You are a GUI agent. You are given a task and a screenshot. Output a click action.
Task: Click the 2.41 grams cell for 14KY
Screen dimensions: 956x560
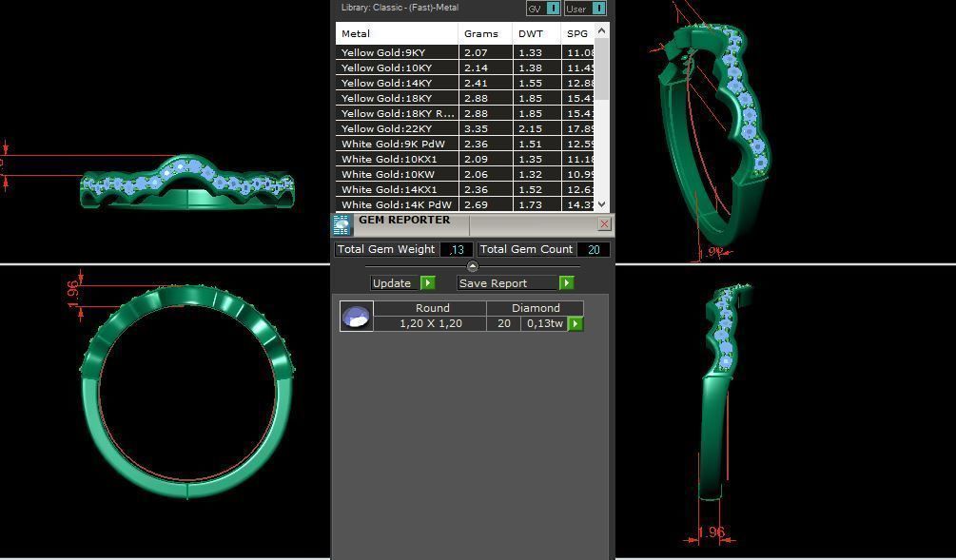[x=485, y=83]
